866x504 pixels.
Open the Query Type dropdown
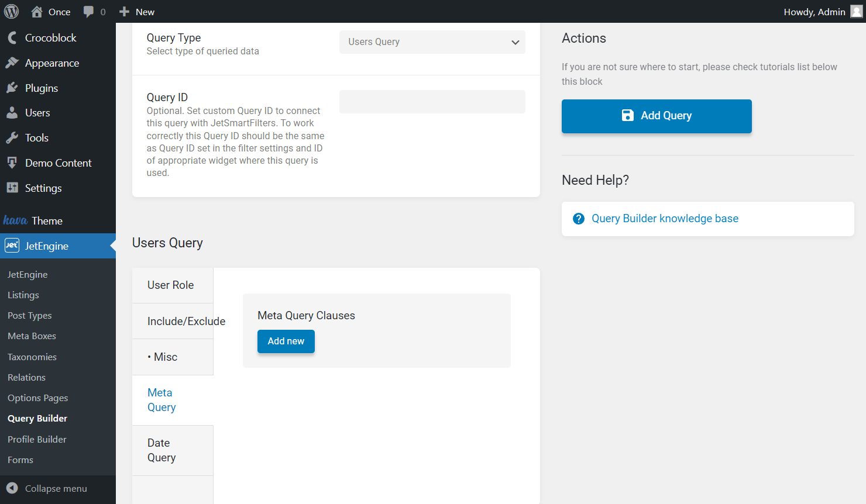(432, 42)
